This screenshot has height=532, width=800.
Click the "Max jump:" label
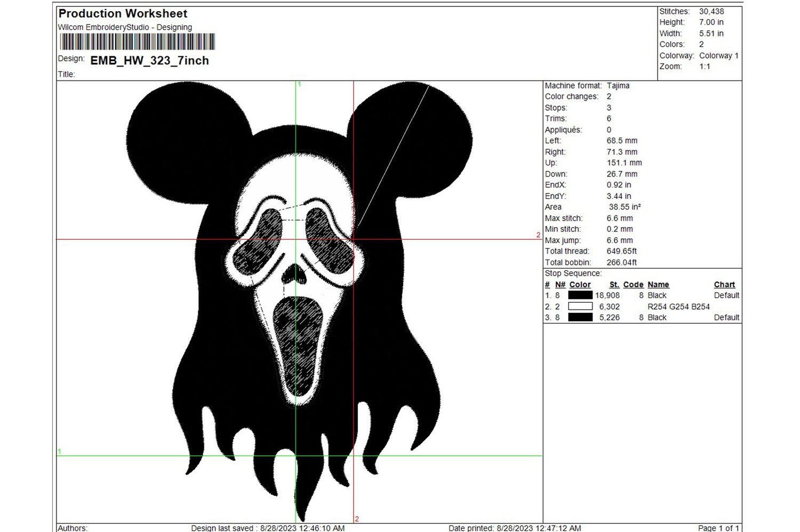563,240
